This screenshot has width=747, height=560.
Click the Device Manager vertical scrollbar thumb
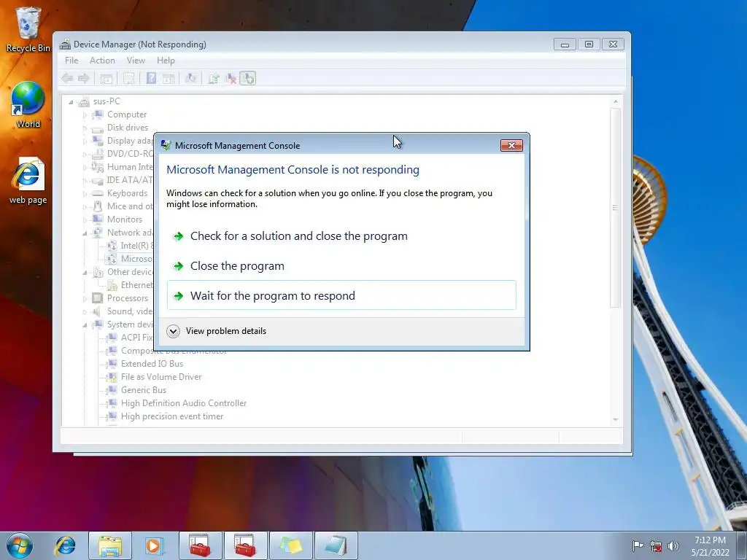(x=616, y=208)
